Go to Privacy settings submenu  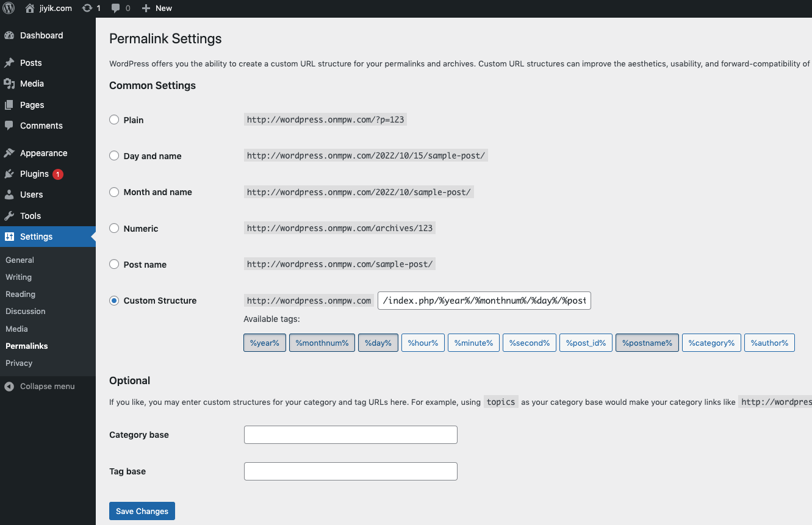[x=19, y=363]
